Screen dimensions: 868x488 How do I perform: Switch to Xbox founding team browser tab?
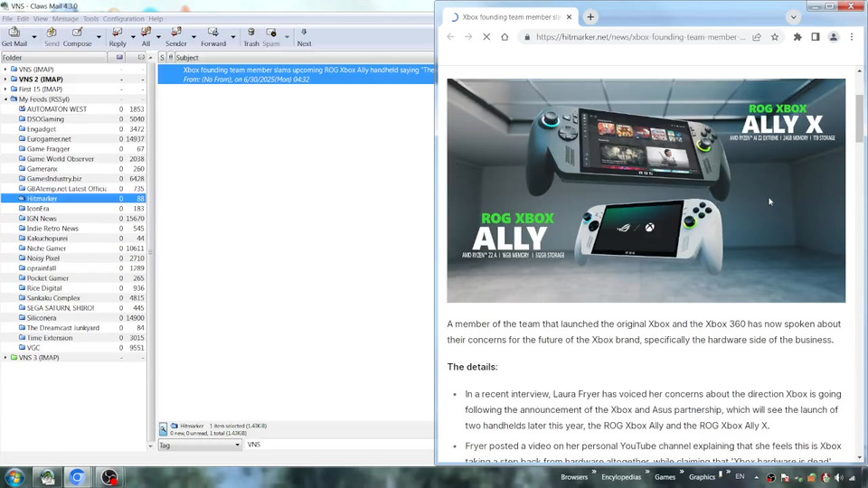point(510,17)
